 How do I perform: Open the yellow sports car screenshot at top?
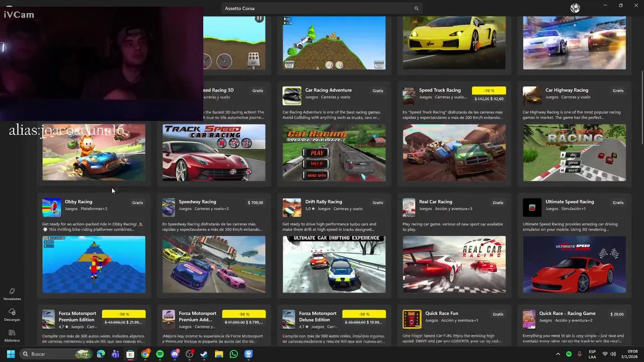point(454,43)
